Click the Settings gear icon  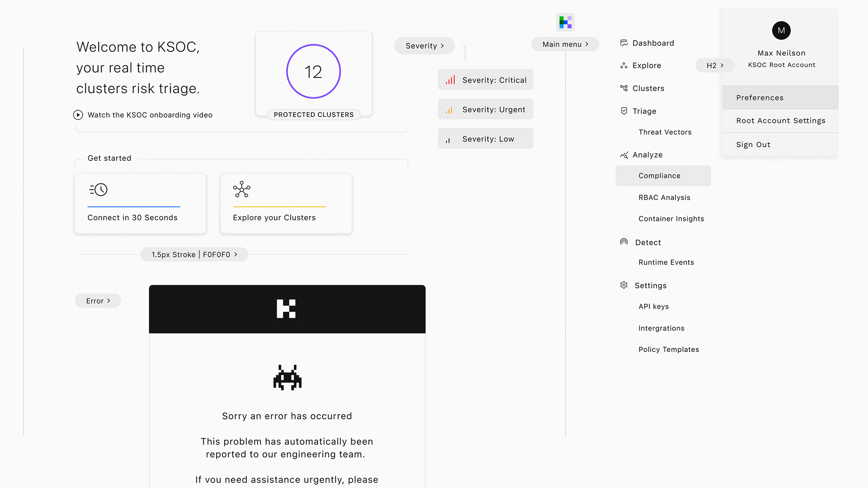point(624,285)
